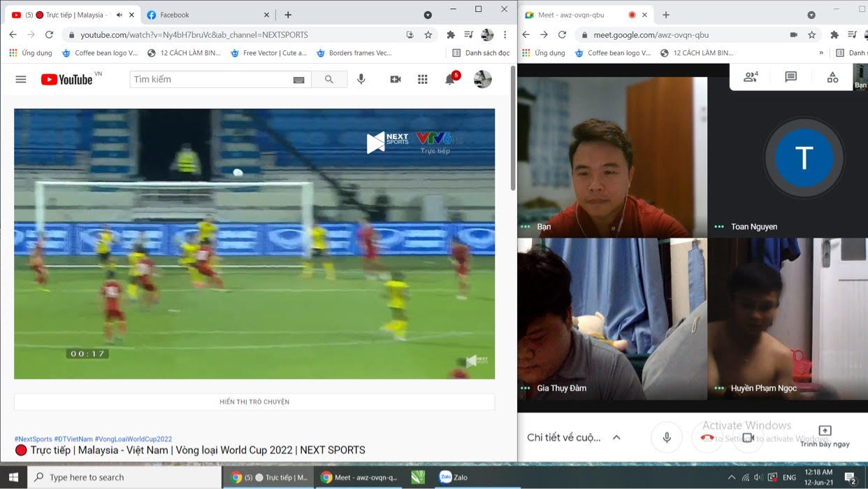Expand meeting details chevron in Meet

tap(616, 438)
